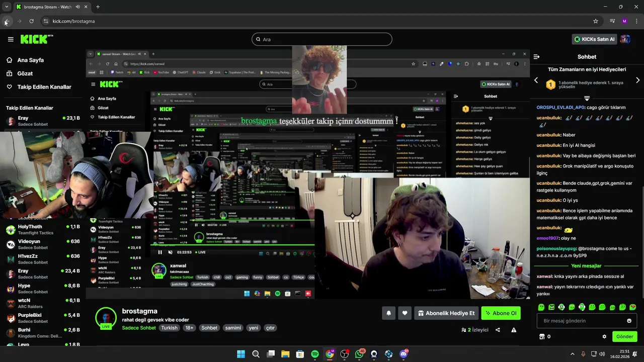The height and width of the screenshot is (362, 644).
Task: Expand the gift leaderboard with the down chevron
Action: pos(587,98)
